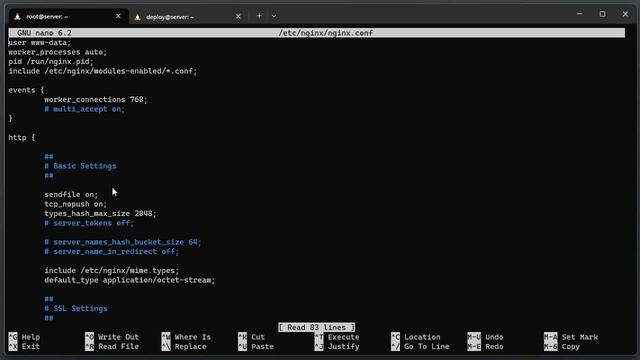Place cursor on 'http {' line
The image size is (640, 360).
[x=22, y=138]
